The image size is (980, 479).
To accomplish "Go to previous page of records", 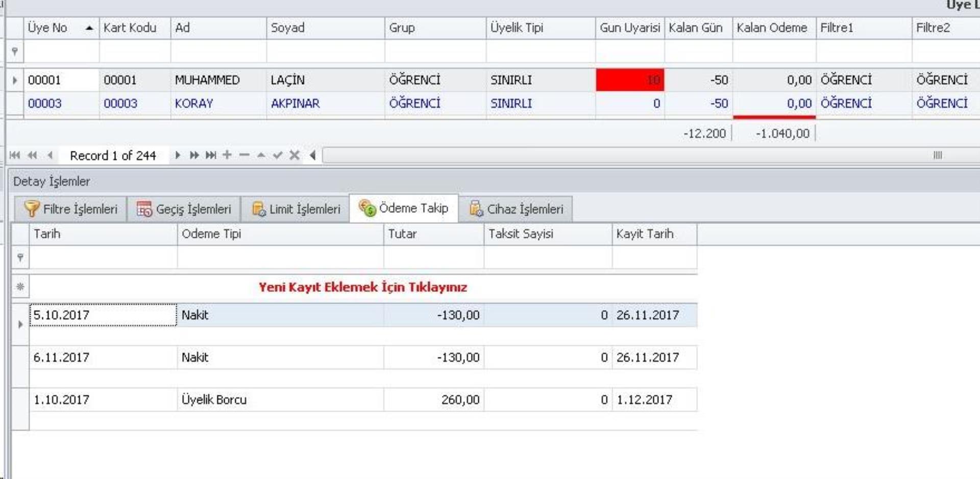I will coord(32,155).
